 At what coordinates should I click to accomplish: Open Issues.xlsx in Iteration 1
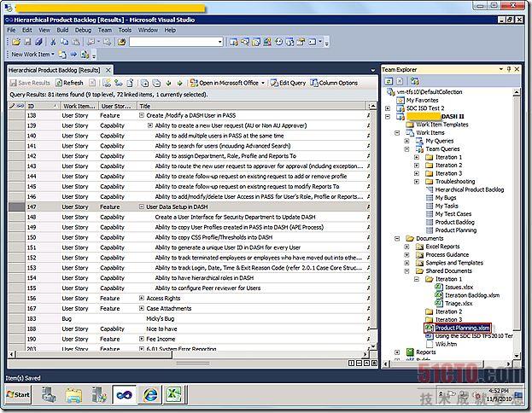(x=459, y=288)
